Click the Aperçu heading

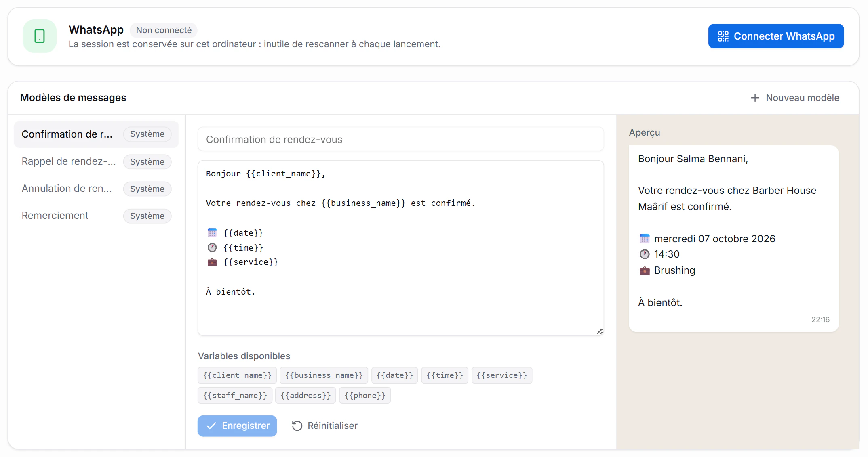[644, 132]
